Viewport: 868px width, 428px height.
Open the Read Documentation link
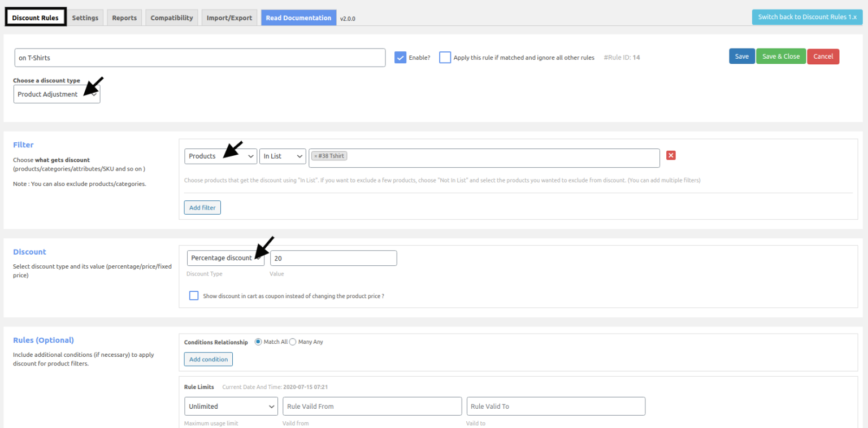298,18
